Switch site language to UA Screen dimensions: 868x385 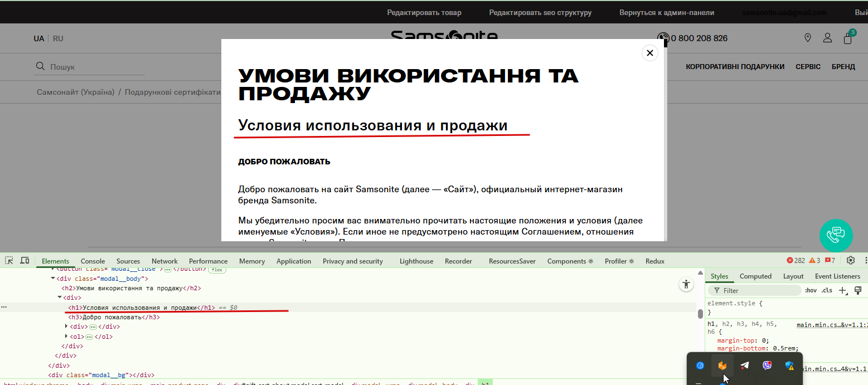tap(38, 38)
